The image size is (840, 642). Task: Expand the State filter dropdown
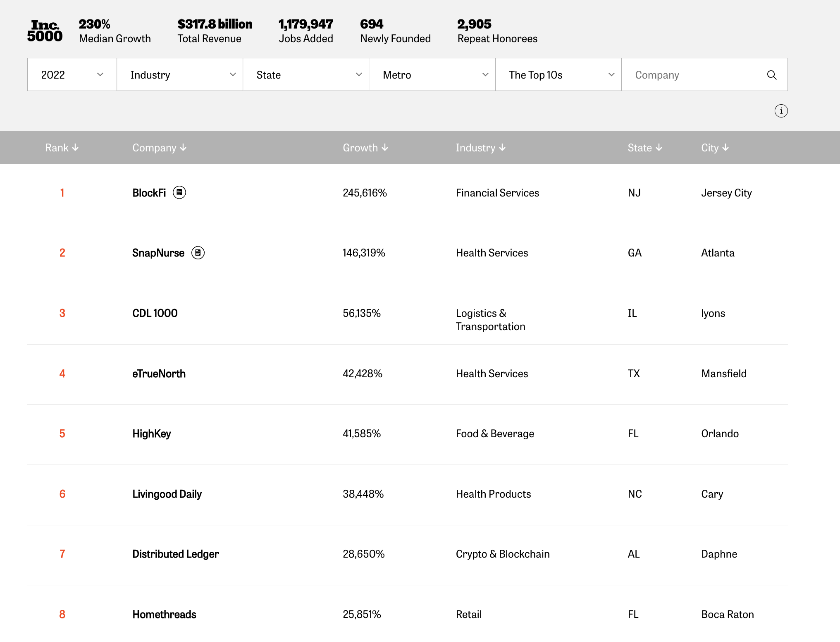(306, 74)
